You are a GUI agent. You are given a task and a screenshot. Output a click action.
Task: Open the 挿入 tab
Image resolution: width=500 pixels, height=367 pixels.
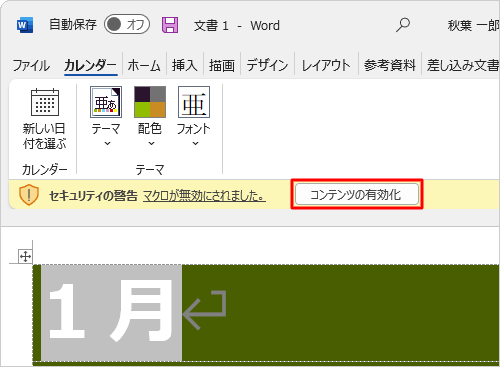pos(184,65)
